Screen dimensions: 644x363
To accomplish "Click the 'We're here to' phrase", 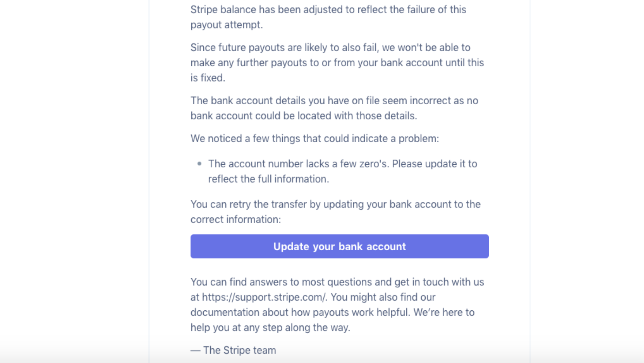I will coord(444,312).
